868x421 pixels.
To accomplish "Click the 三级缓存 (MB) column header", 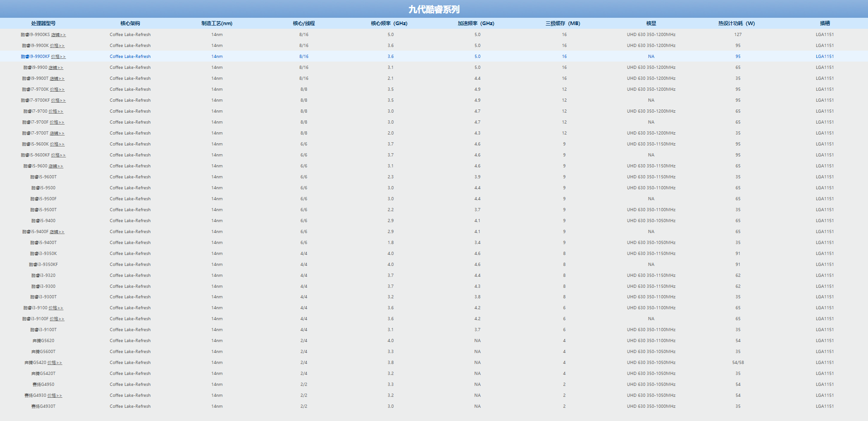I will pyautogui.click(x=563, y=23).
